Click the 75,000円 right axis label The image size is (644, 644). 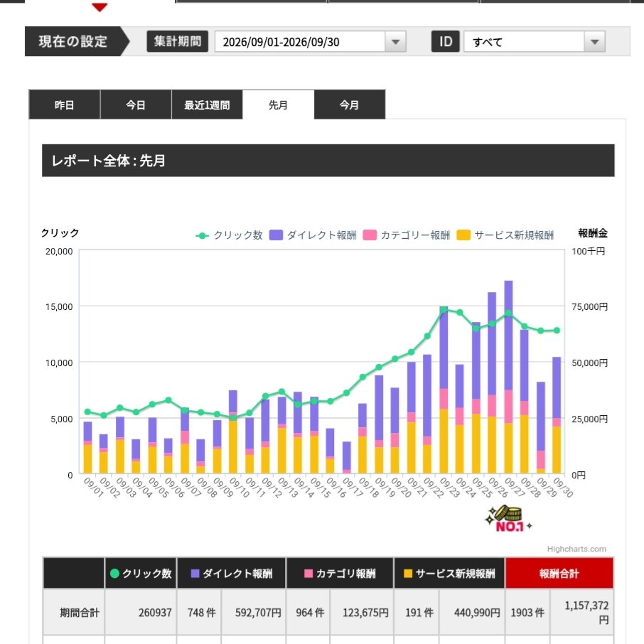click(x=589, y=307)
